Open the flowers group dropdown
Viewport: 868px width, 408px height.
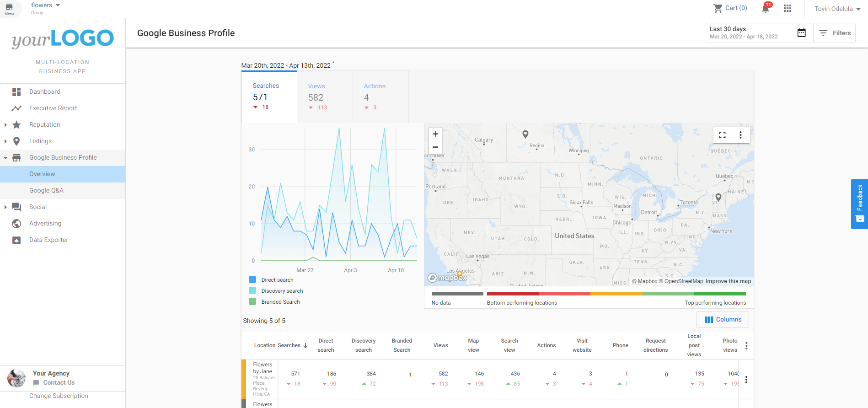[x=45, y=5]
